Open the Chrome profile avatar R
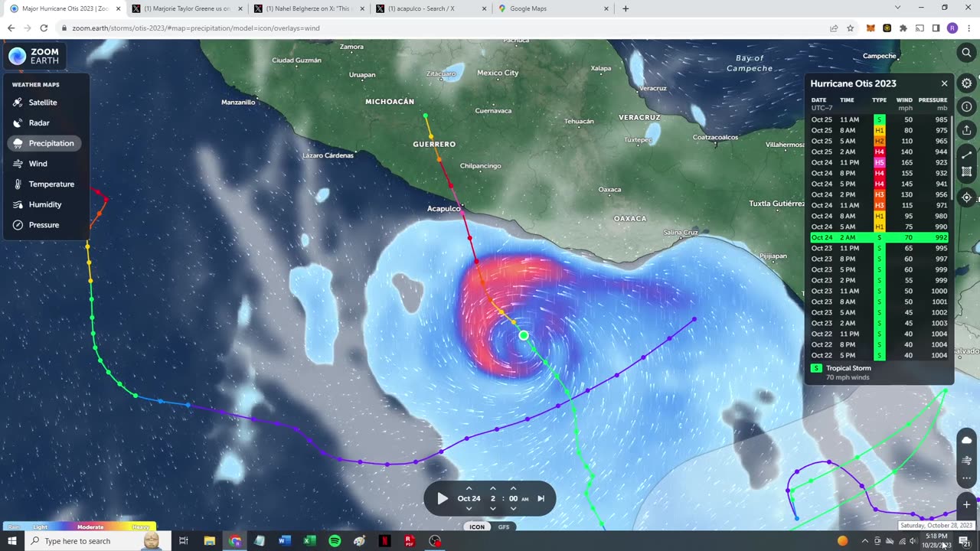Image resolution: width=980 pixels, height=551 pixels. pos(952,28)
